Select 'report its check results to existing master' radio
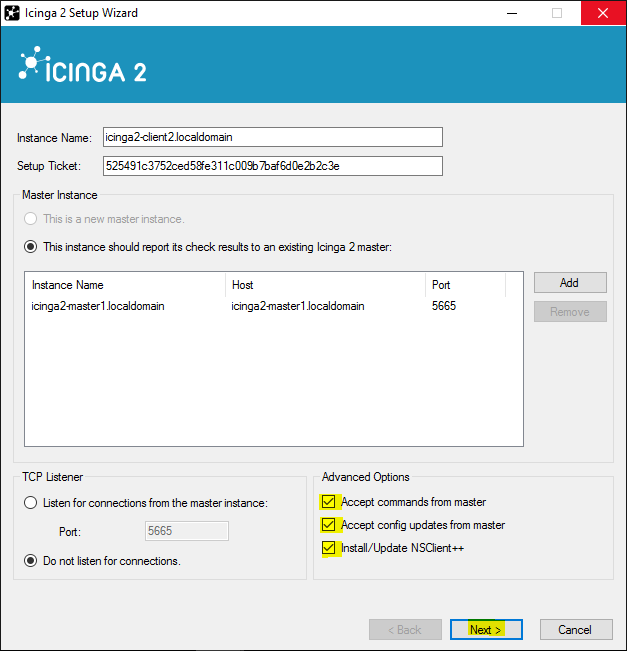This screenshot has width=627, height=651. coord(30,247)
